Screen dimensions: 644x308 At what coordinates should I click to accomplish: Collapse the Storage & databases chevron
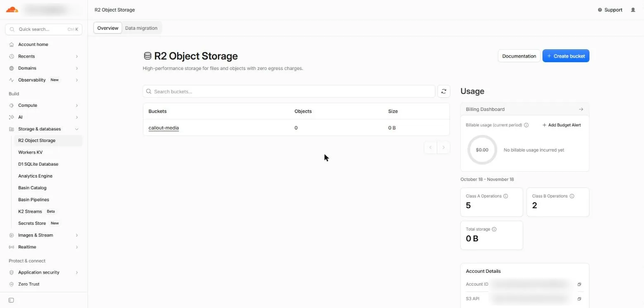click(77, 129)
